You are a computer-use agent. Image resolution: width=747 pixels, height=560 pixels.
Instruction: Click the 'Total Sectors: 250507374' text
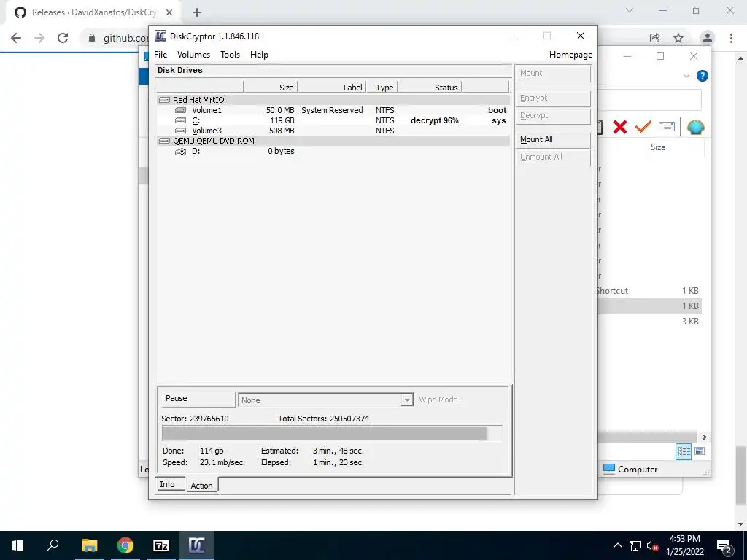pos(323,419)
